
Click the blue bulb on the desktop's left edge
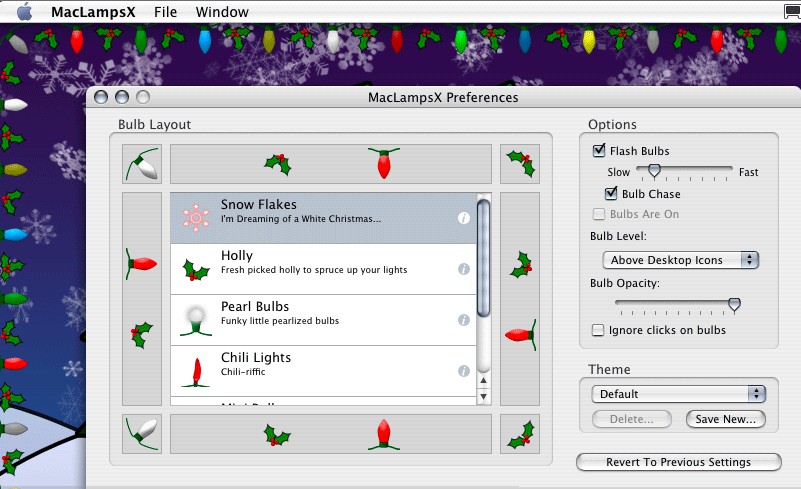point(15,235)
